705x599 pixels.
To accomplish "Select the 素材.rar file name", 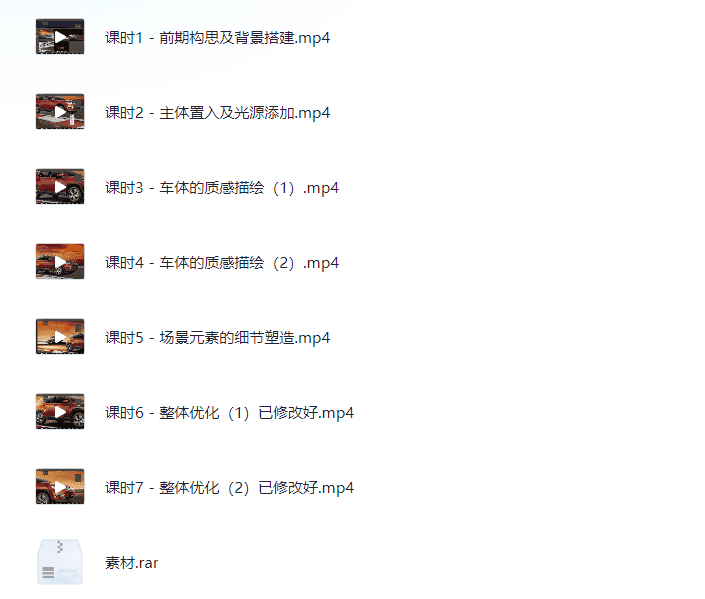I will click(132, 563).
